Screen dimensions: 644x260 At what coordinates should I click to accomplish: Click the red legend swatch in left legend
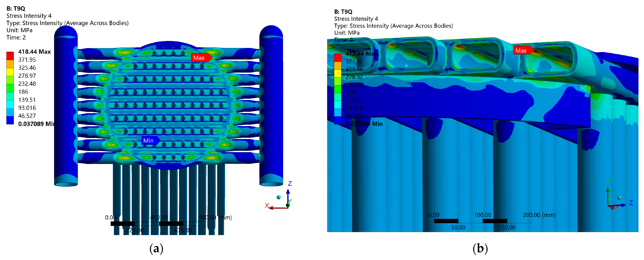point(10,56)
